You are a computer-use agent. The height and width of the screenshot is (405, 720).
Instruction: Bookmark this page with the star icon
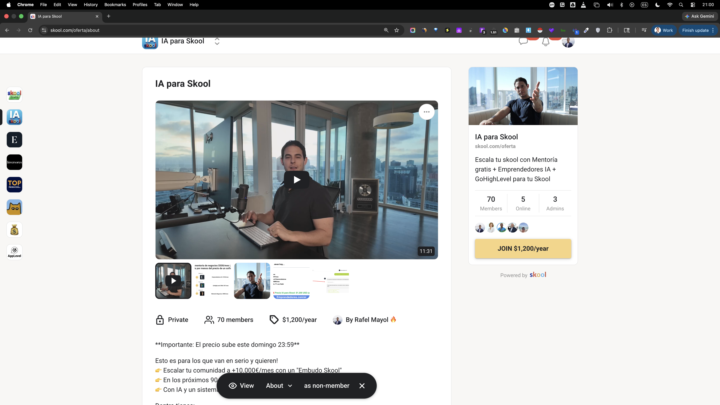397,30
